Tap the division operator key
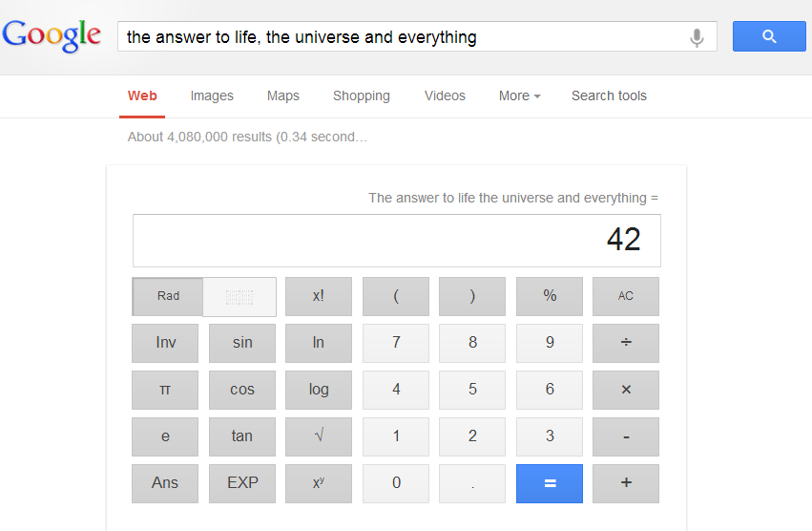812x531 pixels. pyautogui.click(x=626, y=343)
